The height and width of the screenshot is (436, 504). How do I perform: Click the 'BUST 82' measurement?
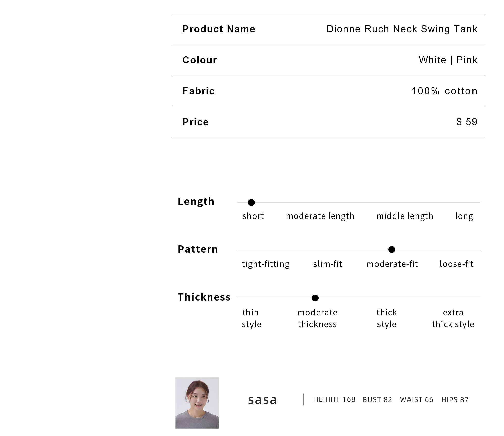click(x=377, y=400)
